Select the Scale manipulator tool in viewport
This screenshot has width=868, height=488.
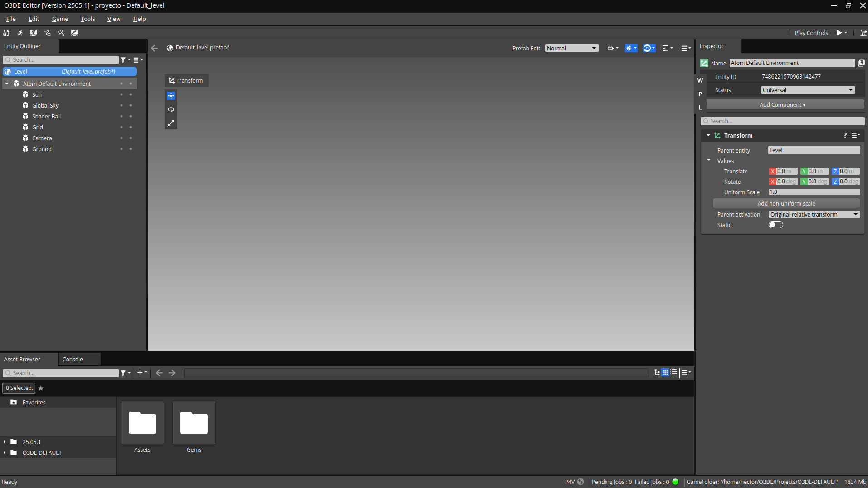(171, 123)
